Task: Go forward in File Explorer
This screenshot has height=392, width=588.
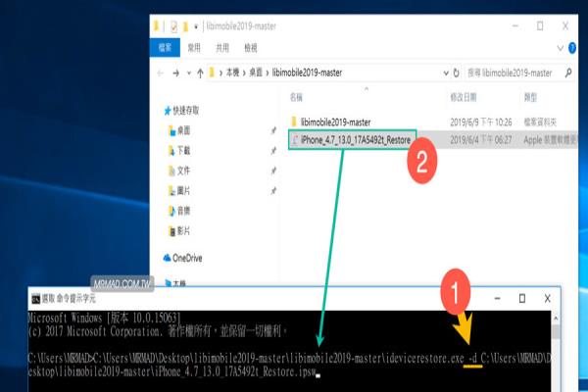Action: point(175,73)
